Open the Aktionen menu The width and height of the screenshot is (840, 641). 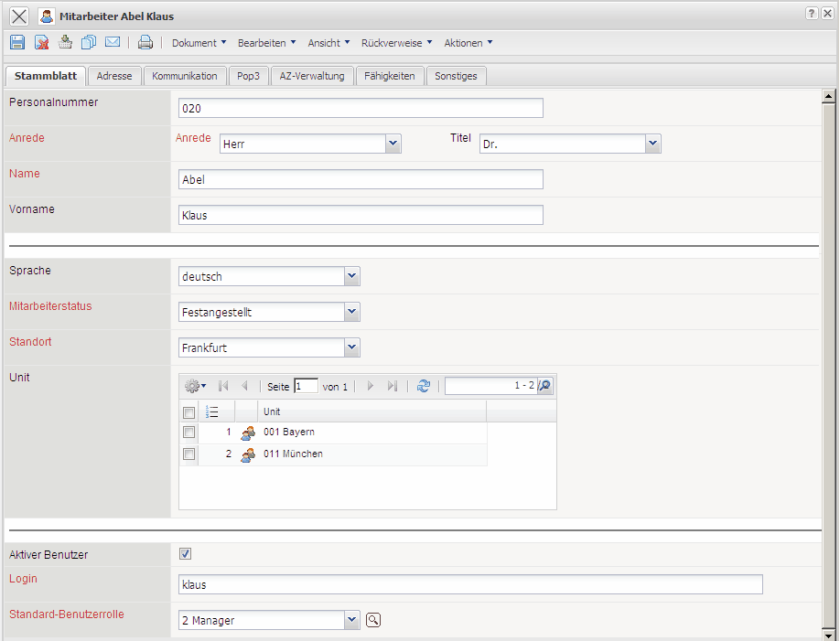[x=468, y=43]
